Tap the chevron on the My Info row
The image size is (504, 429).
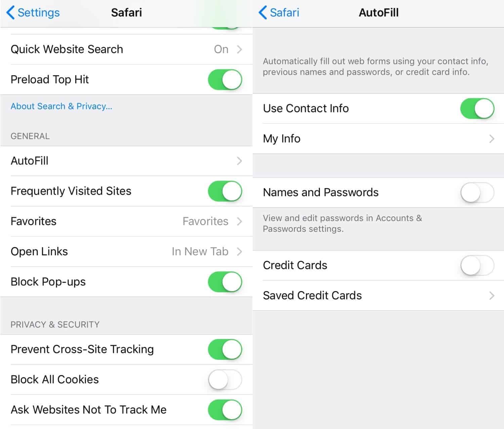pyautogui.click(x=492, y=139)
